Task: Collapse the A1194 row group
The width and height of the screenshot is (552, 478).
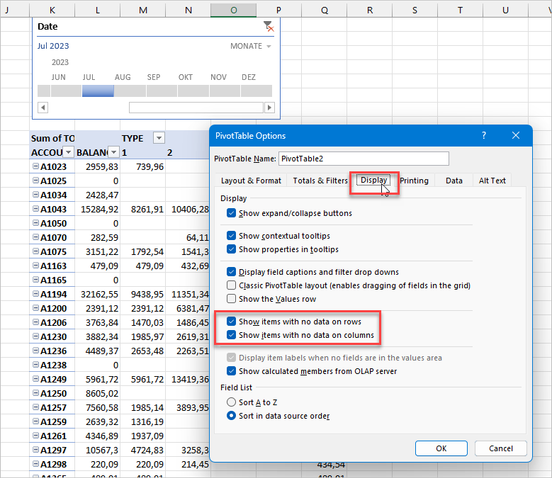Action: [x=36, y=294]
